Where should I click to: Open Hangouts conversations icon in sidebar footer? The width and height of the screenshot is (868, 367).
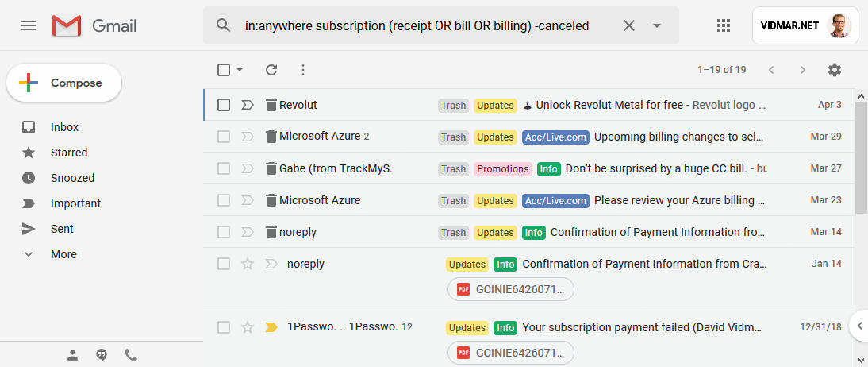click(102, 355)
